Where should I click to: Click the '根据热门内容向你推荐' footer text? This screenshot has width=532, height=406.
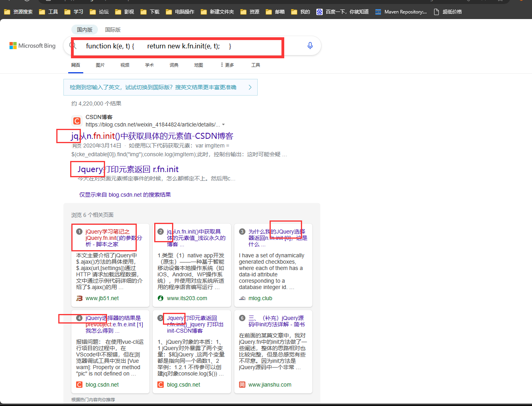[x=93, y=400]
